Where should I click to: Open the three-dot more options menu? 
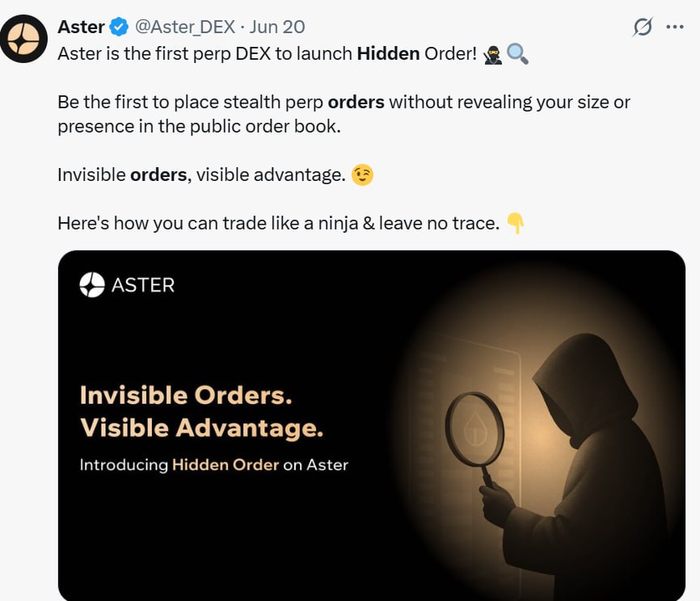tap(674, 27)
